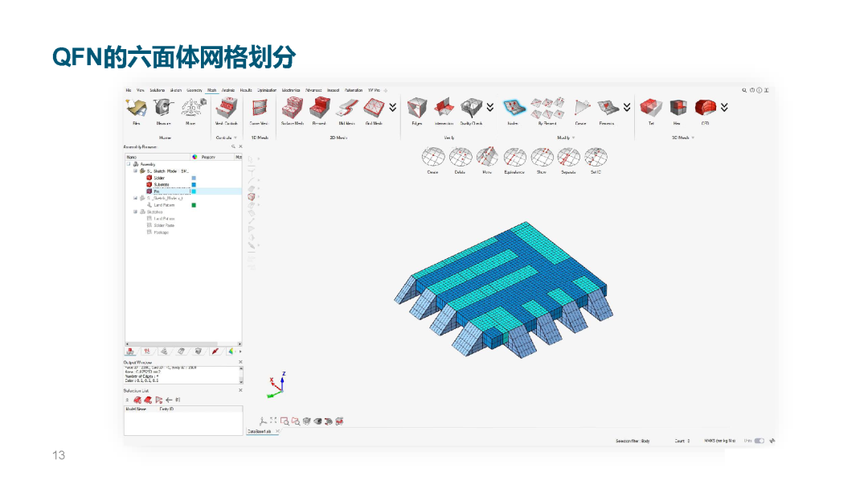Expand more Modify tools chevron
Screen dimensions: 868x489
[627, 108]
